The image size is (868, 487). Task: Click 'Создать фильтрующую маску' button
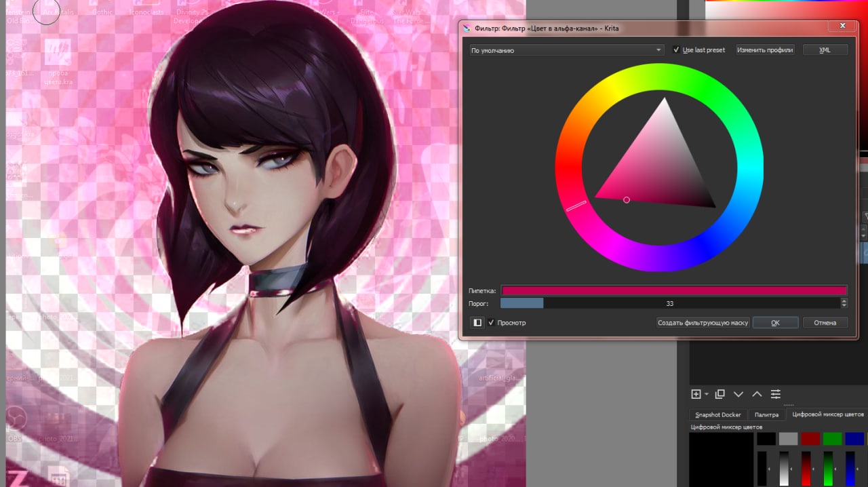703,323
